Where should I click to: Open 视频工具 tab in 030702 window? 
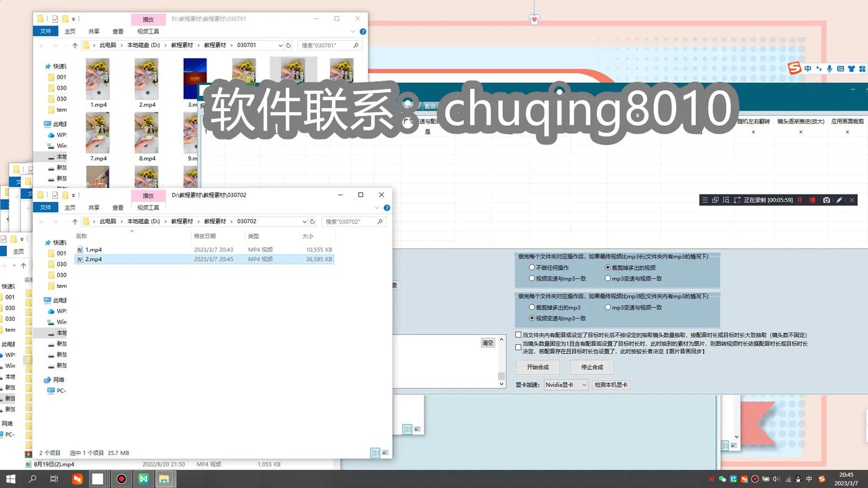148,207
